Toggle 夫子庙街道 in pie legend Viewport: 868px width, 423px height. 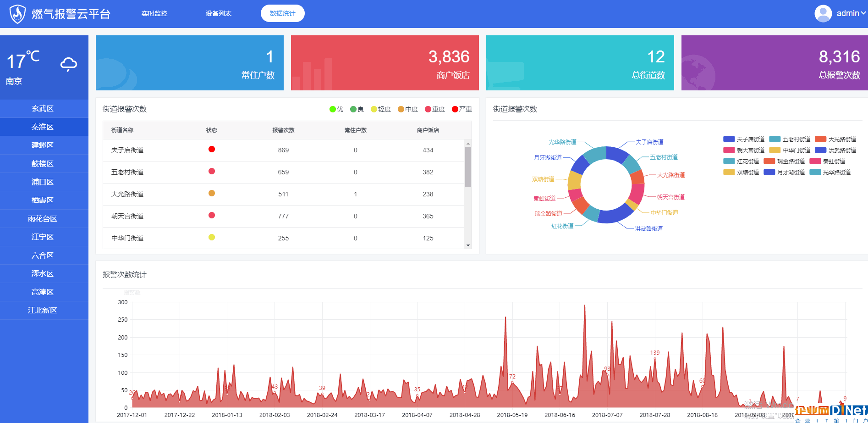tap(744, 139)
